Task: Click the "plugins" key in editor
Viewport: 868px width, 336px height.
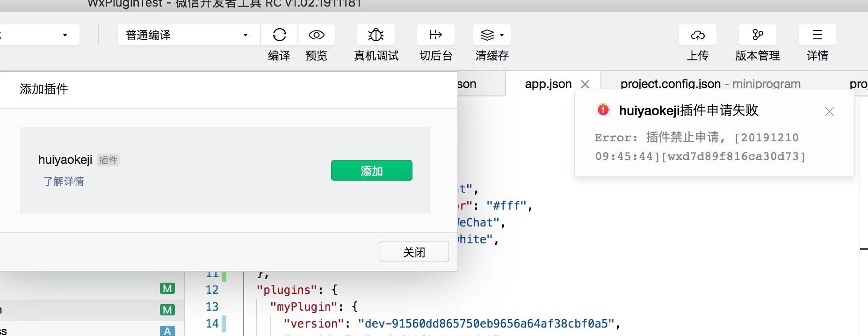Action: (x=287, y=290)
